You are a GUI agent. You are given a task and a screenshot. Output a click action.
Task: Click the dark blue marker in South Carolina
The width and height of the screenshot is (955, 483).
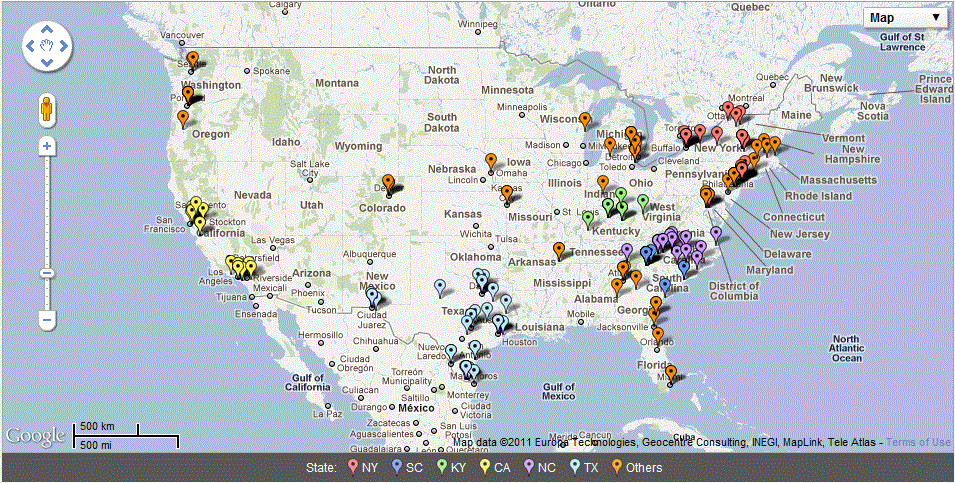pos(665,286)
